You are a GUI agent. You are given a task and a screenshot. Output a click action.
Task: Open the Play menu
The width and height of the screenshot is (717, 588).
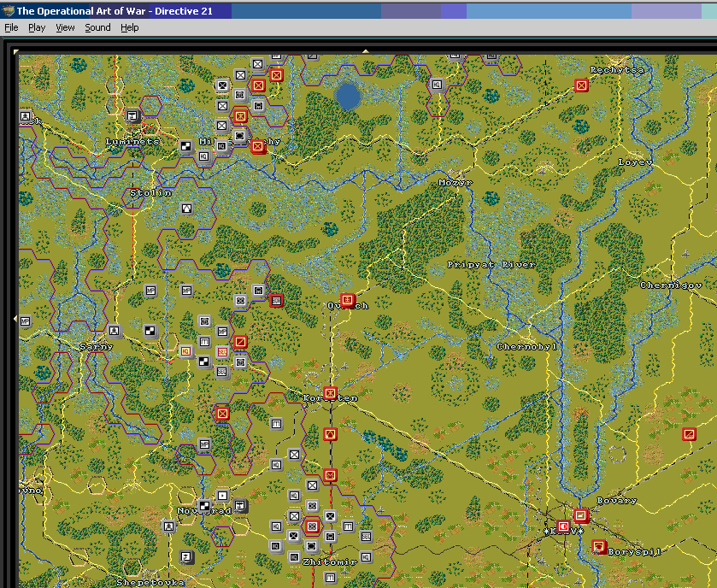pyautogui.click(x=37, y=27)
